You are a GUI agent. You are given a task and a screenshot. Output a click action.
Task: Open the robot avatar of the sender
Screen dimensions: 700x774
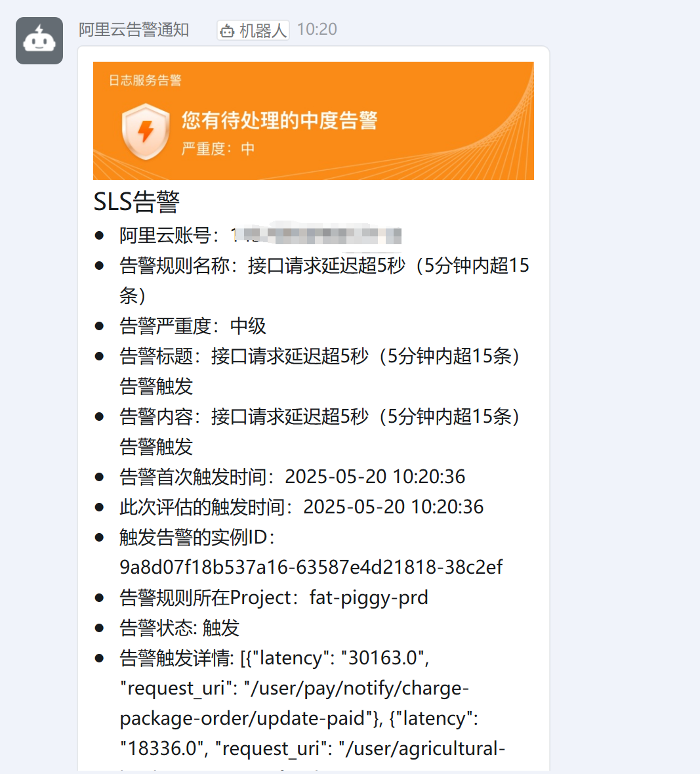(39, 41)
